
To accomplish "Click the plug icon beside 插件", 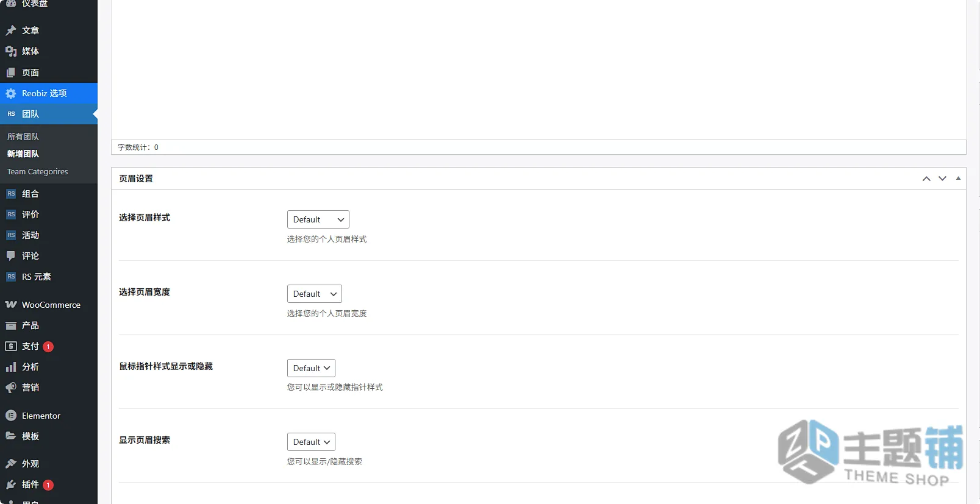I will tap(11, 484).
